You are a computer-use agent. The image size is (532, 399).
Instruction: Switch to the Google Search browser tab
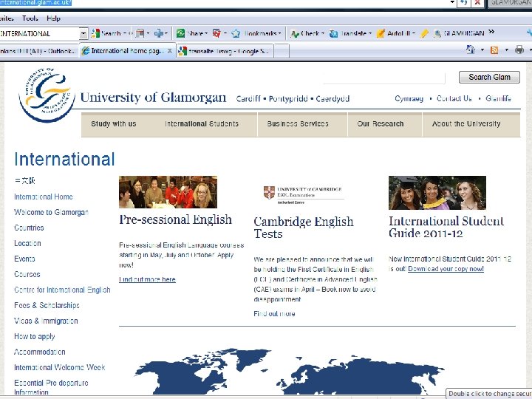point(225,52)
